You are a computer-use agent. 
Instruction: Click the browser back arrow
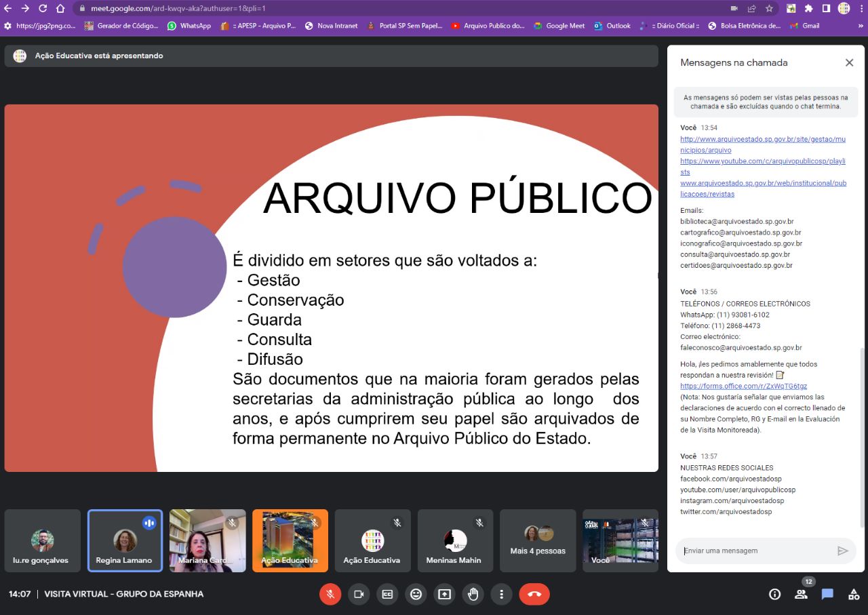8,9
